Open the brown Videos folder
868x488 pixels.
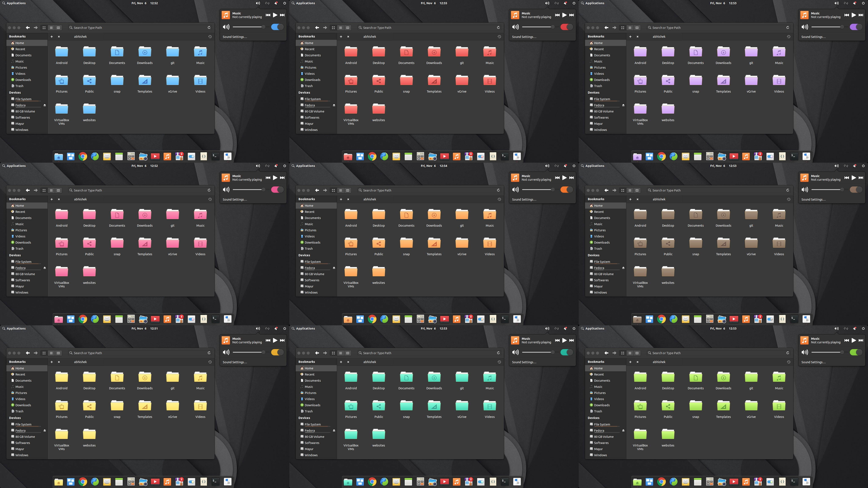click(x=779, y=243)
